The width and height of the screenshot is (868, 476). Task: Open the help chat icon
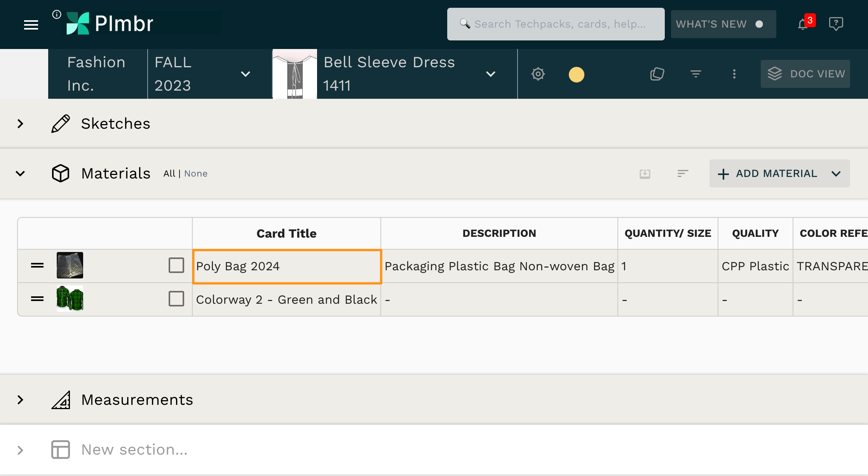836,24
